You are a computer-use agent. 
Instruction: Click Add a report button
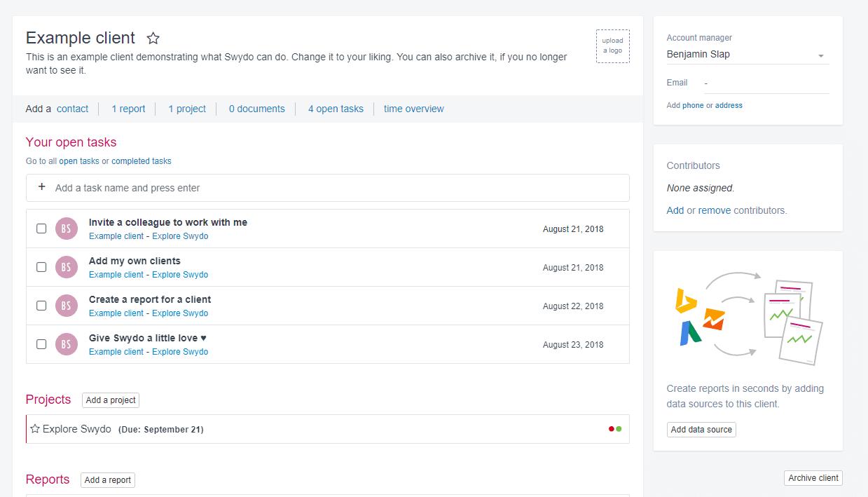(108, 480)
